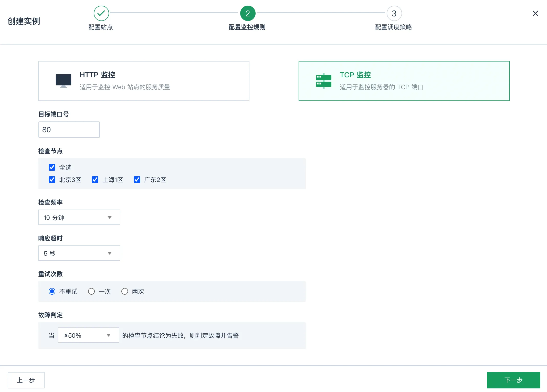The height and width of the screenshot is (392, 547).
Task: Click the 响应超时 section label
Action: point(50,238)
